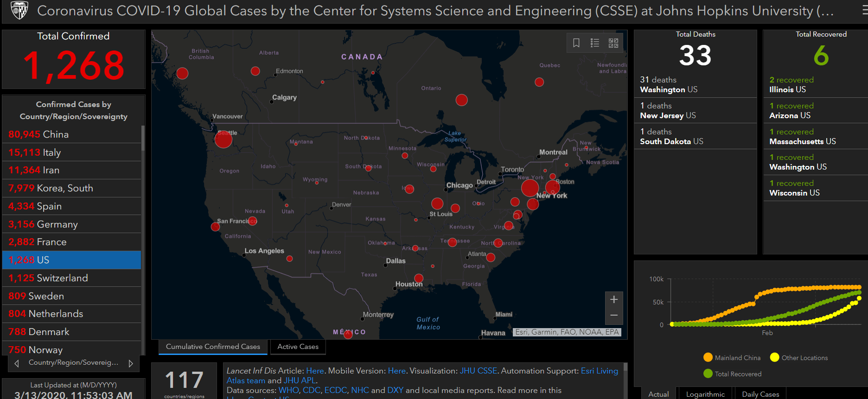Click the Esri, Garmin, FAO attribution text
The image size is (868, 399).
[x=567, y=332]
